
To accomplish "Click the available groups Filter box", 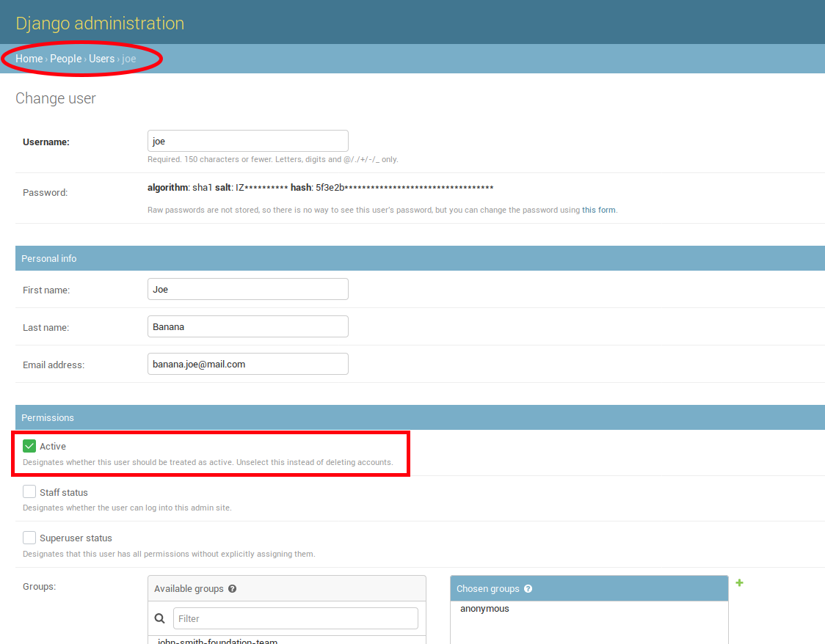I will point(296,618).
